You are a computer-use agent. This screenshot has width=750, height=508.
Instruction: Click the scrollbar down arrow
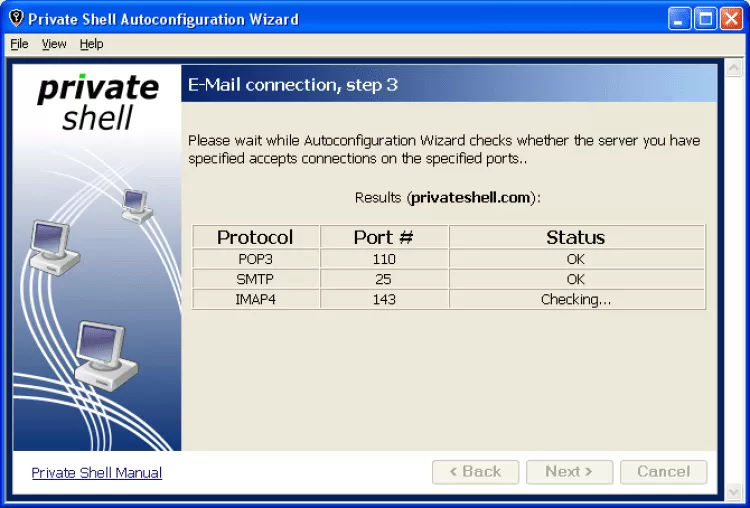tap(733, 491)
